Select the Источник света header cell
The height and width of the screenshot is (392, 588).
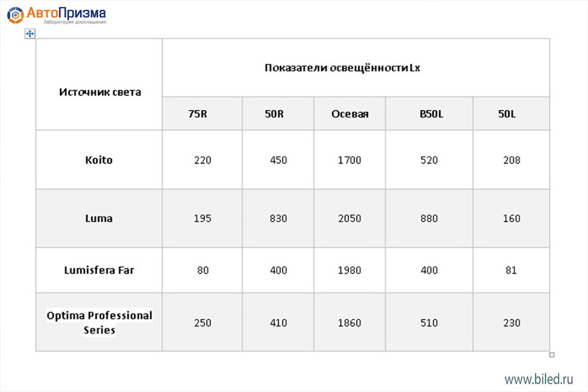pos(99,85)
